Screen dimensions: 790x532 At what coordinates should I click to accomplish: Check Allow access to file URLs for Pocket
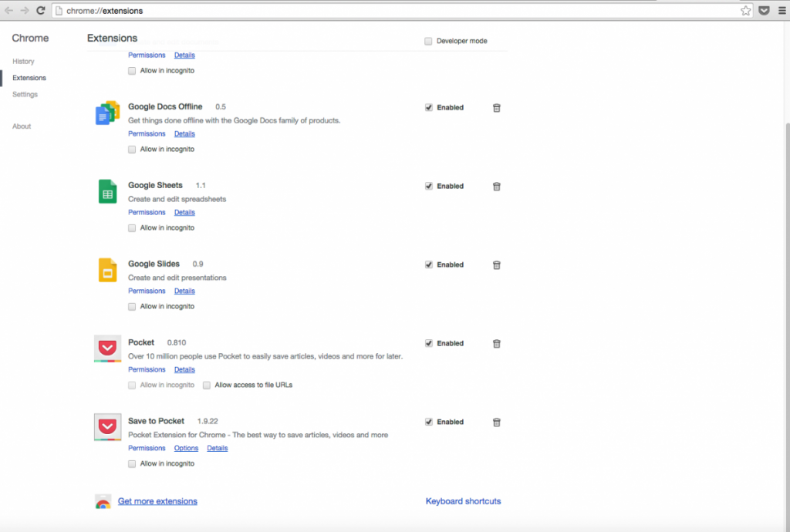click(x=207, y=386)
